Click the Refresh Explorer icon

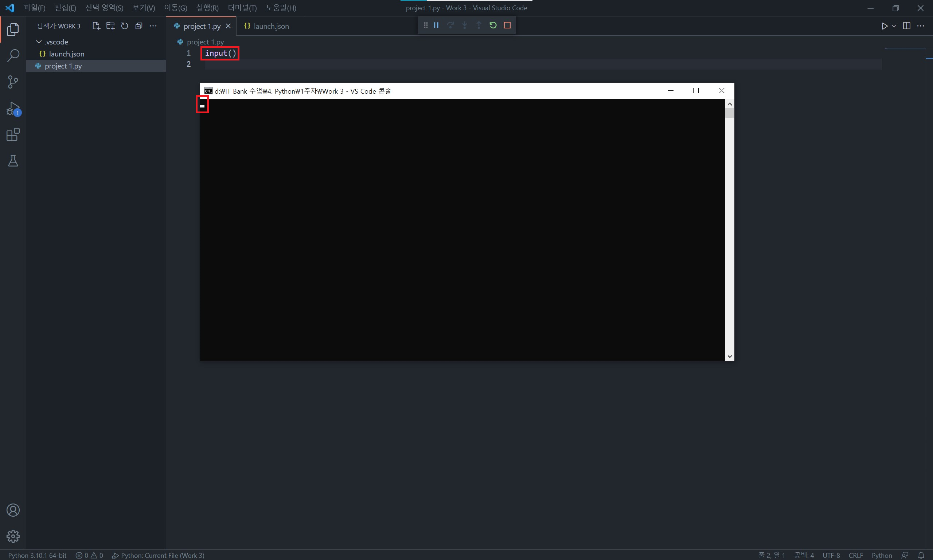click(x=125, y=26)
